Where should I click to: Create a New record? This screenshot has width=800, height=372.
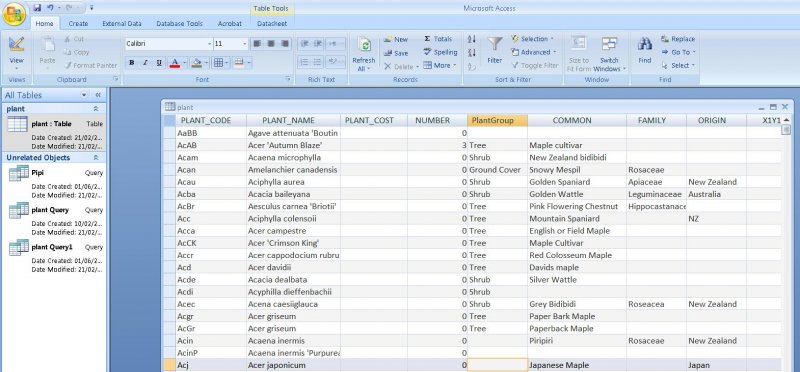396,39
